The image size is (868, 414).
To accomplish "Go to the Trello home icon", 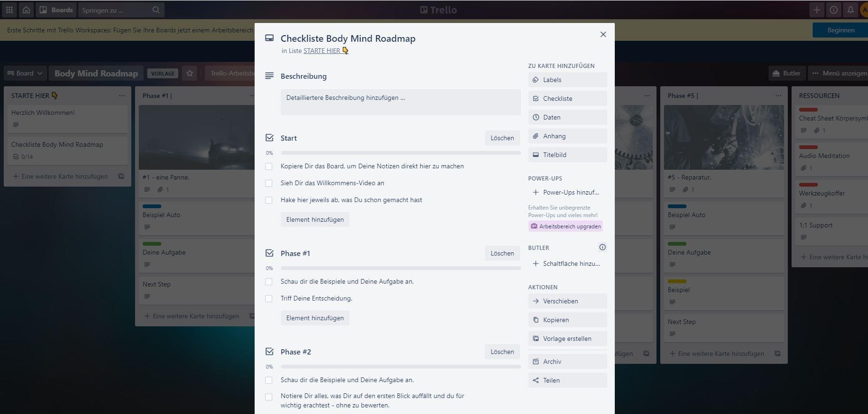I will tap(26, 10).
